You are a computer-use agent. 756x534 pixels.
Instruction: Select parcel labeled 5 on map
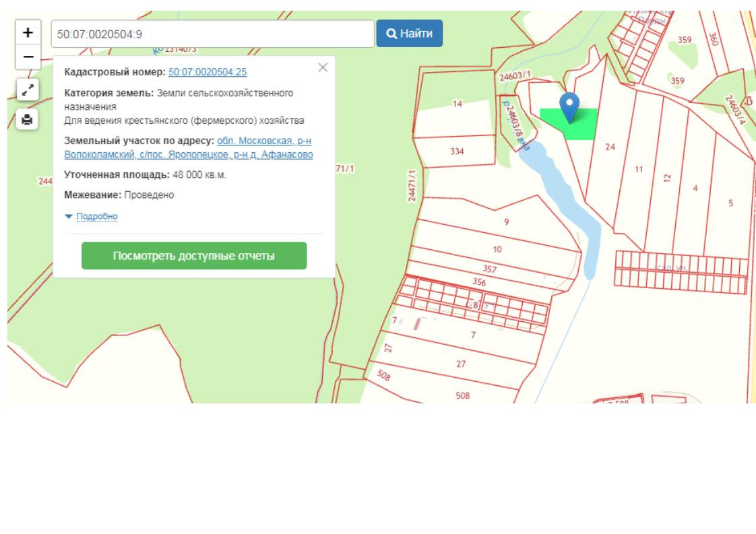pyautogui.click(x=730, y=203)
